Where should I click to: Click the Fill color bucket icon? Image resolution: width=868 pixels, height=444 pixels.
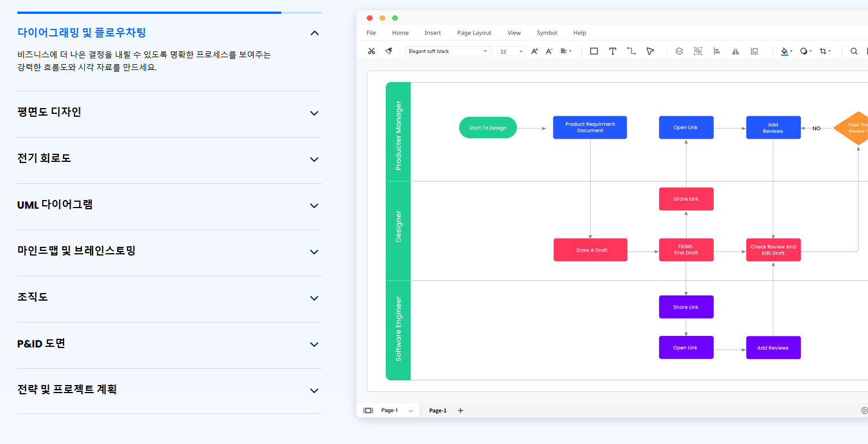pyautogui.click(x=784, y=51)
